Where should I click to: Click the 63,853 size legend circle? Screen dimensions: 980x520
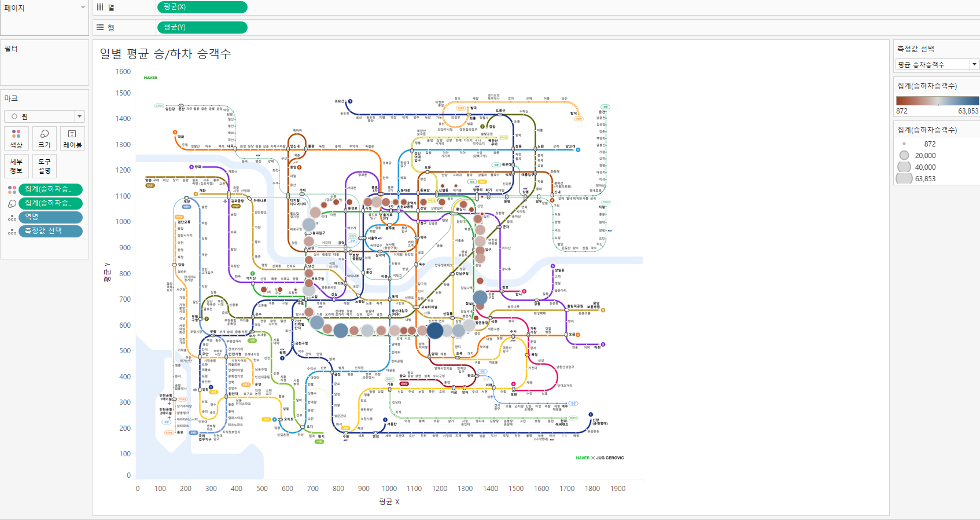(904, 178)
